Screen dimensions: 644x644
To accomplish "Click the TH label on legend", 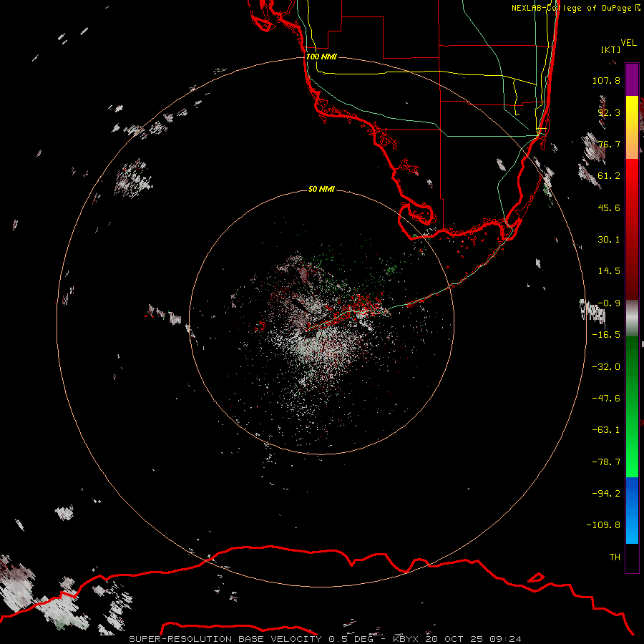I will 615,557.
